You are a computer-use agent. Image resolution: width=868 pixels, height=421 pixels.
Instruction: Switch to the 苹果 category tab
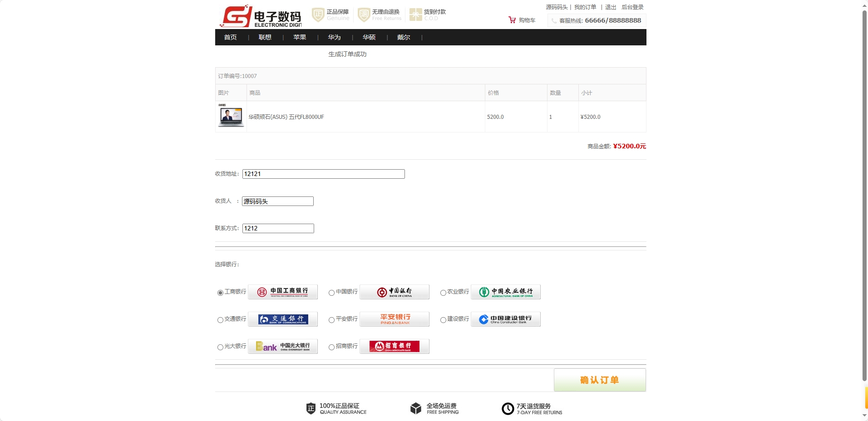coord(299,37)
